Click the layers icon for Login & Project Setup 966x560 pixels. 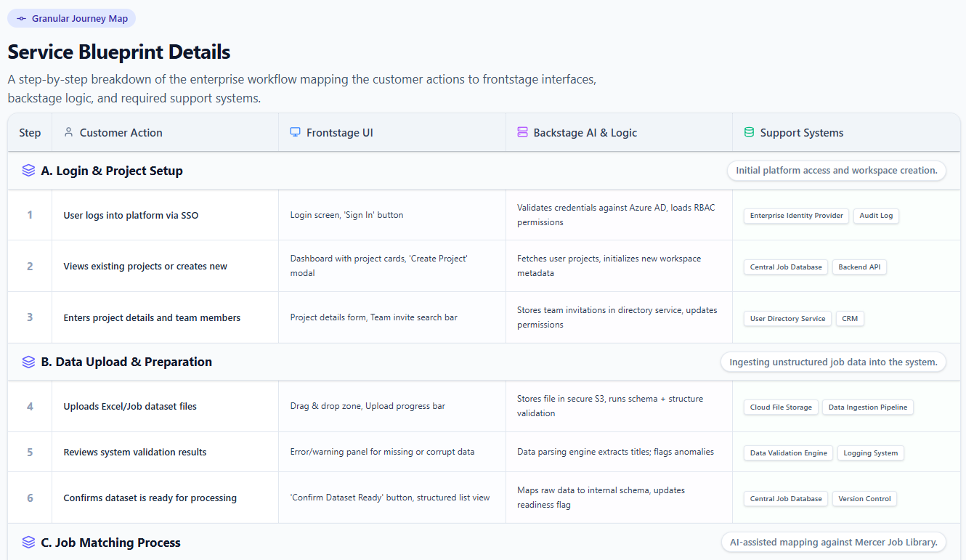(28, 171)
